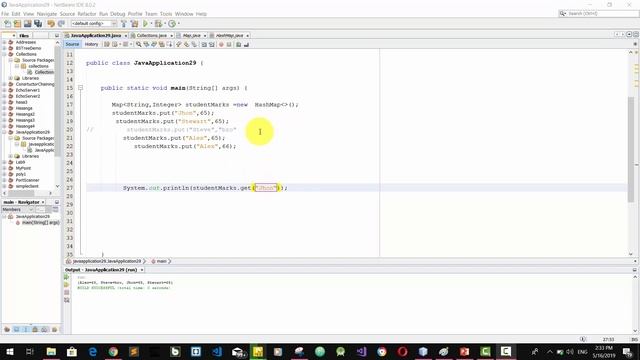Click the History view button
The height and width of the screenshot is (360, 640).
pos(91,44)
